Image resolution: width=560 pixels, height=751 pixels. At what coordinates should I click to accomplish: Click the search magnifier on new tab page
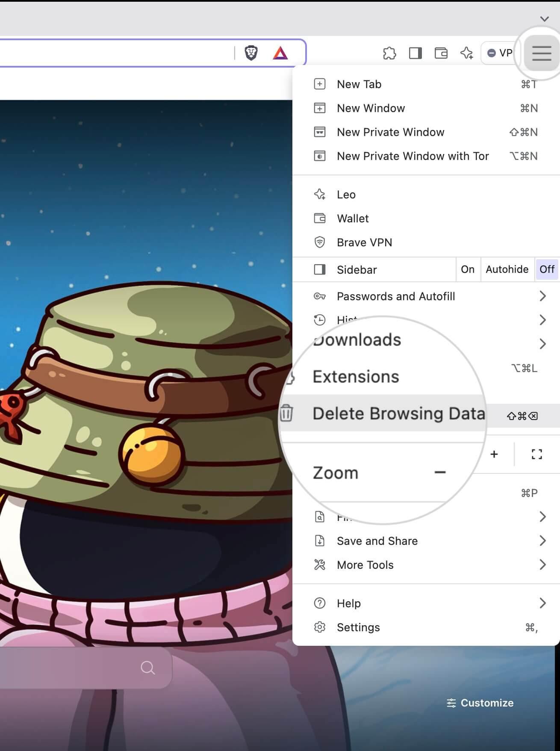[x=147, y=668]
